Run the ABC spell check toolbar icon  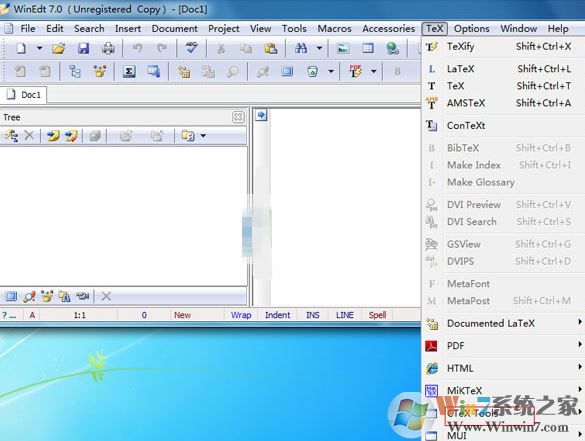pyautogui.click(x=191, y=48)
